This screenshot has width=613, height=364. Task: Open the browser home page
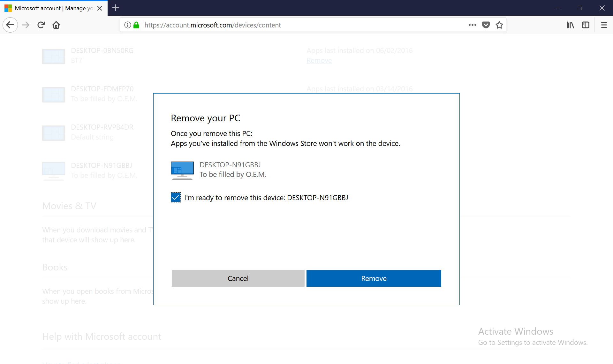56,25
